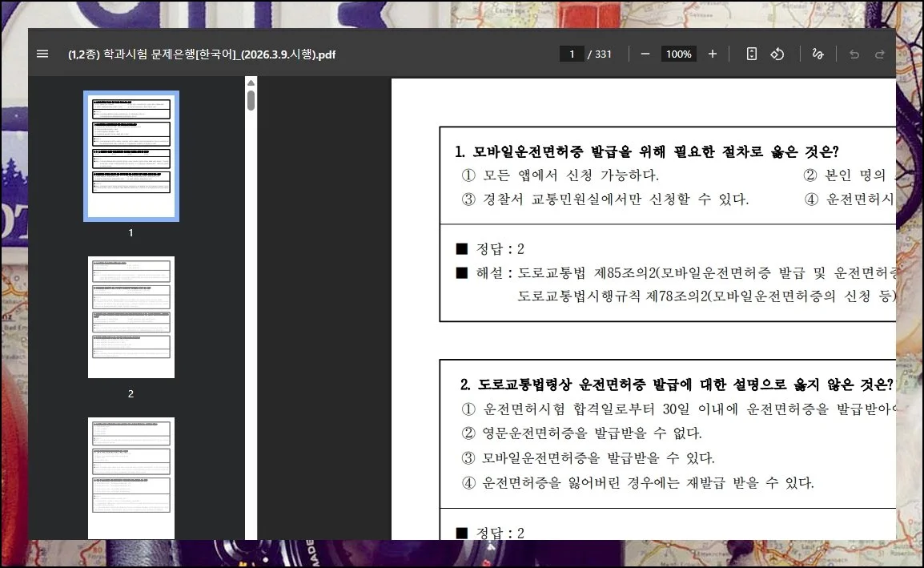
Task: Click the / 331 total page label
Action: 600,54
